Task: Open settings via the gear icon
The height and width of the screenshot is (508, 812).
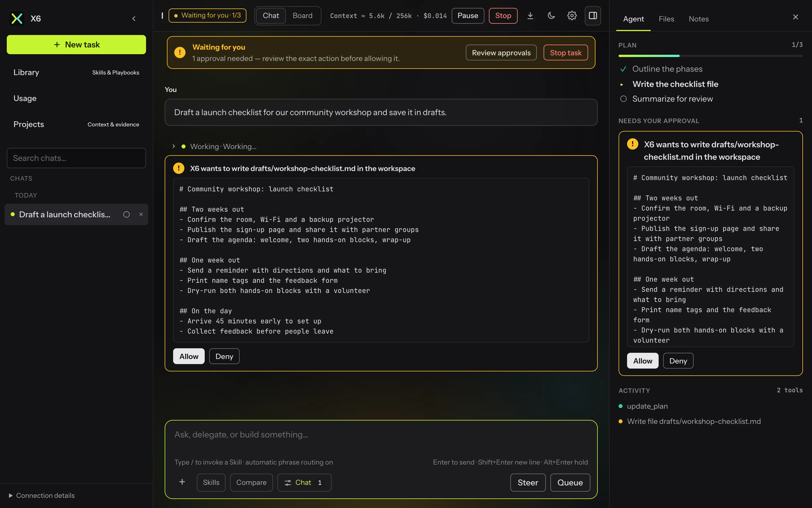Action: [x=572, y=16]
